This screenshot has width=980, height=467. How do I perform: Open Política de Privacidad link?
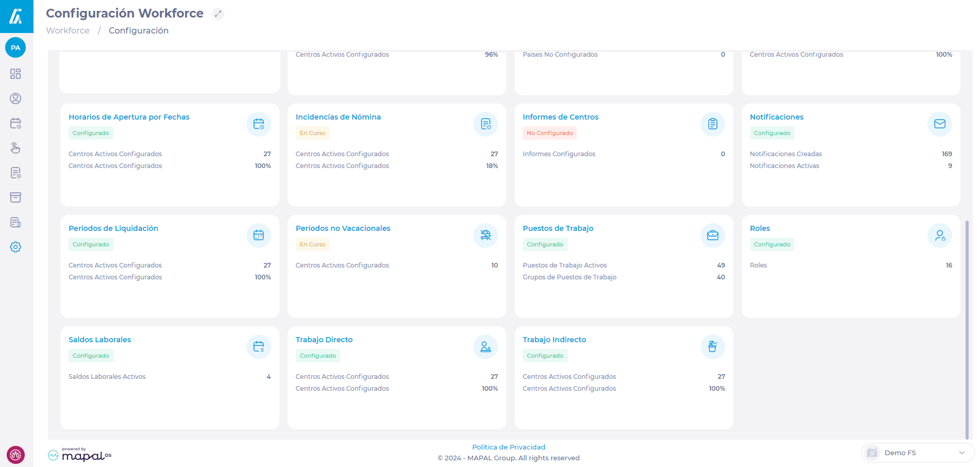[508, 447]
